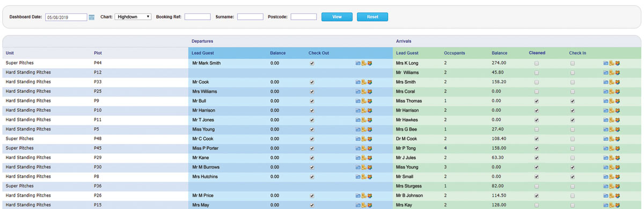Untick Cleaned checkbox for Mr Hawkes
This screenshot has width=644, height=209.
(537, 120)
